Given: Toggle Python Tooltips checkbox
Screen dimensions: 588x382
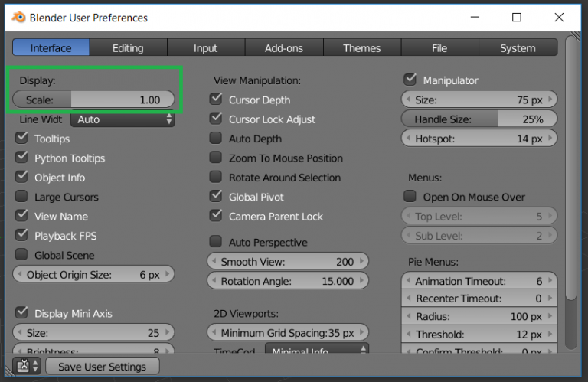Looking at the screenshot, I should pyautogui.click(x=21, y=157).
